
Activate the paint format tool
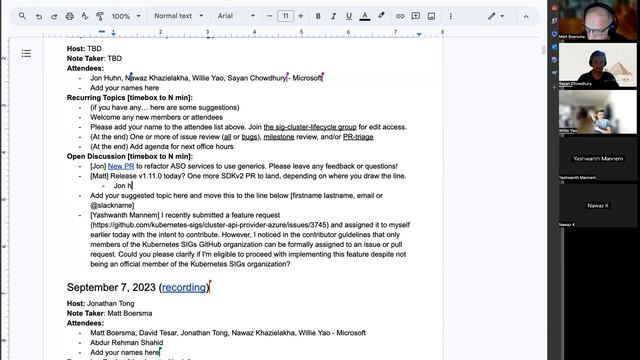tap(100, 16)
